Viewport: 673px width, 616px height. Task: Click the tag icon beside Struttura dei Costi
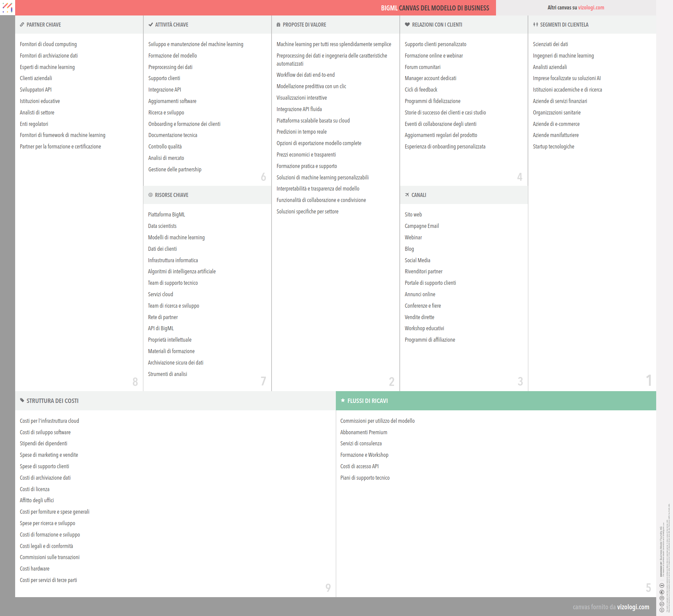coord(22,400)
